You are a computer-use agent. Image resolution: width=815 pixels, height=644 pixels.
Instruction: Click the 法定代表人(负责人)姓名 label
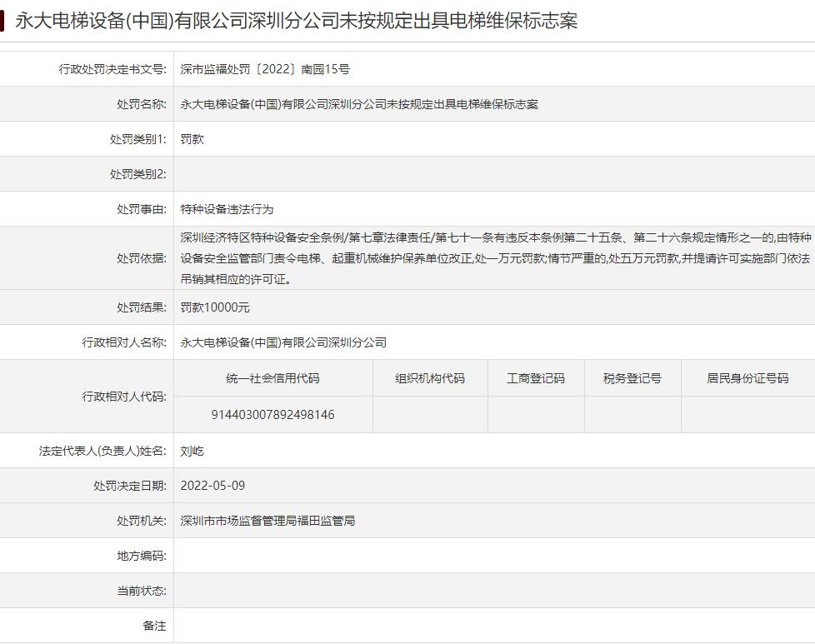click(x=102, y=451)
